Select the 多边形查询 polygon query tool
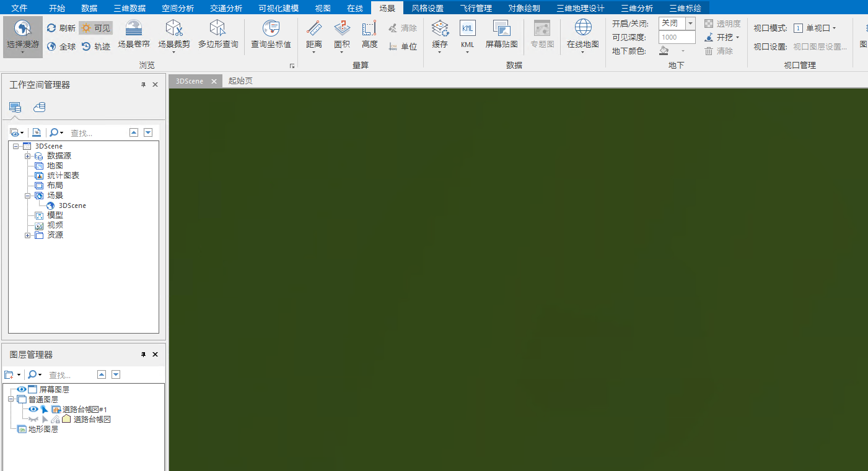 tap(218, 35)
